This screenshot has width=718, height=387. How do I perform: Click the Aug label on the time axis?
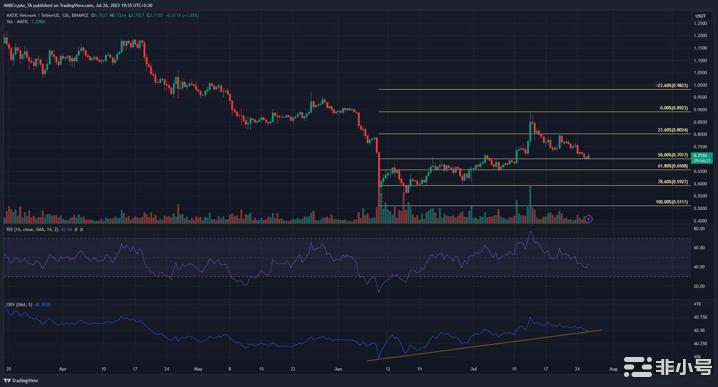[x=613, y=369]
